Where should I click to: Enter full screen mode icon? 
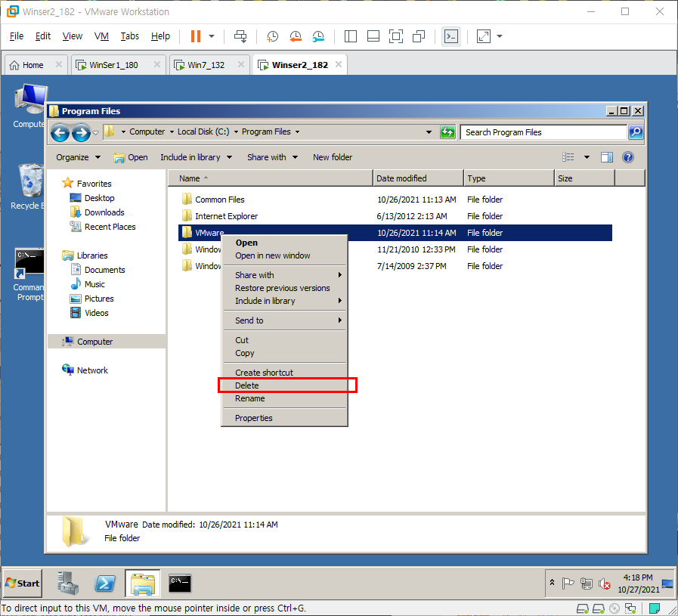(395, 36)
